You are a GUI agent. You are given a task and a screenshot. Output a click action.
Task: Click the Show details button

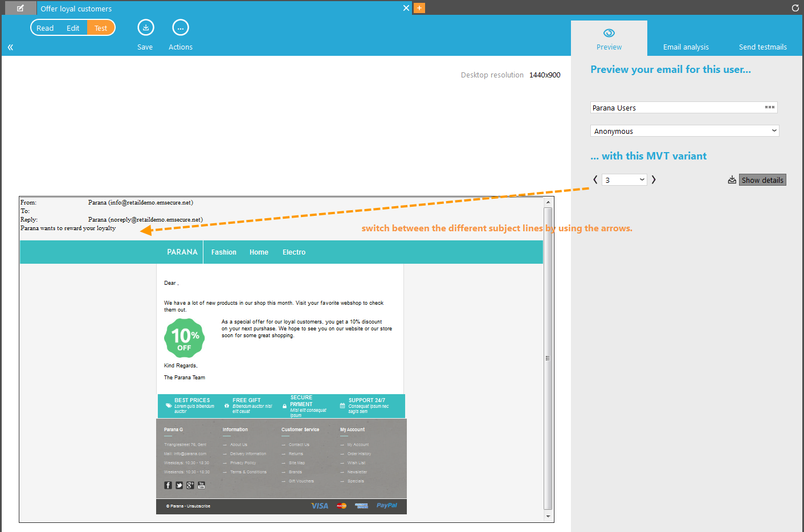762,180
